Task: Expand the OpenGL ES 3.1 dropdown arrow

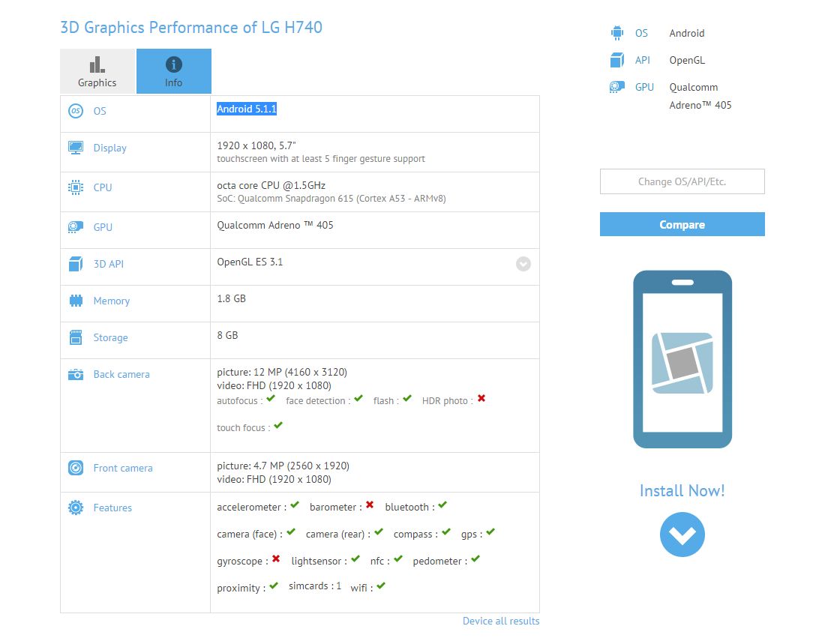Action: (x=523, y=264)
